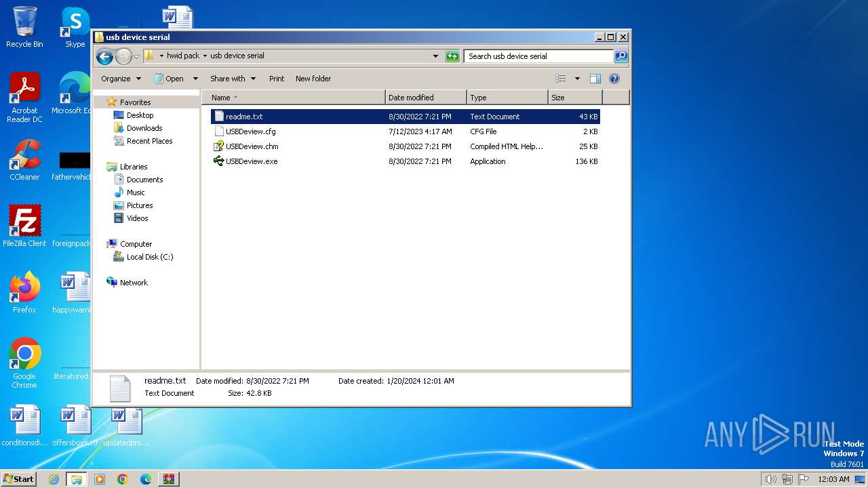Open Documents library in navigation pane

pos(144,180)
